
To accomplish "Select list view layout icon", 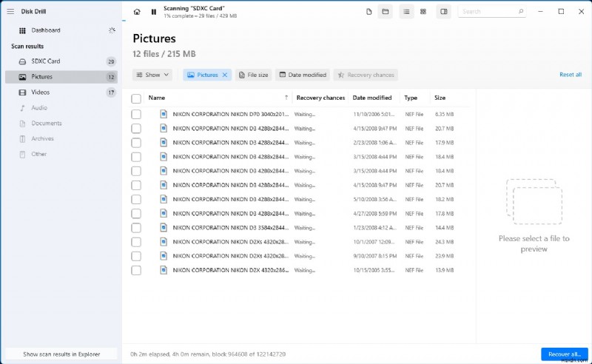I will click(406, 12).
